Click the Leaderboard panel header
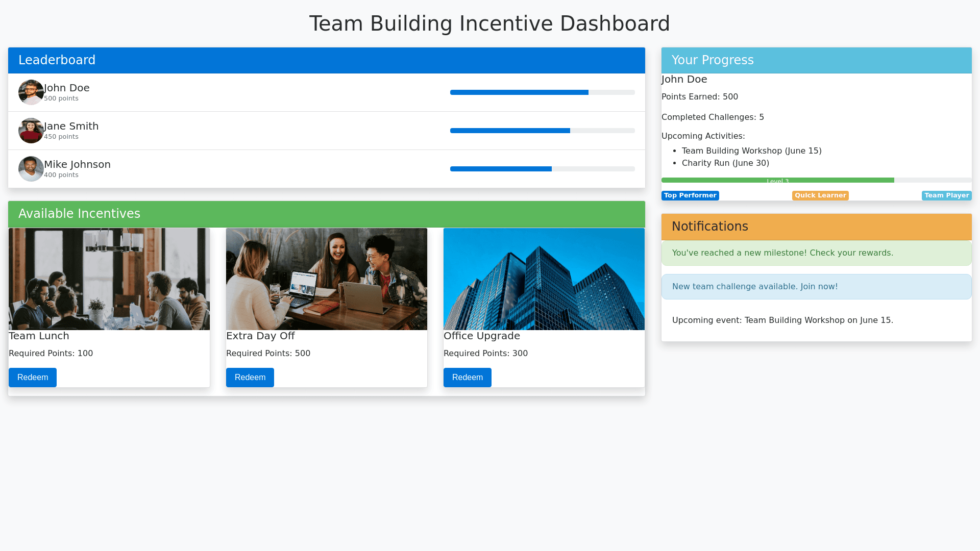The height and width of the screenshot is (551, 980). pyautogui.click(x=327, y=60)
